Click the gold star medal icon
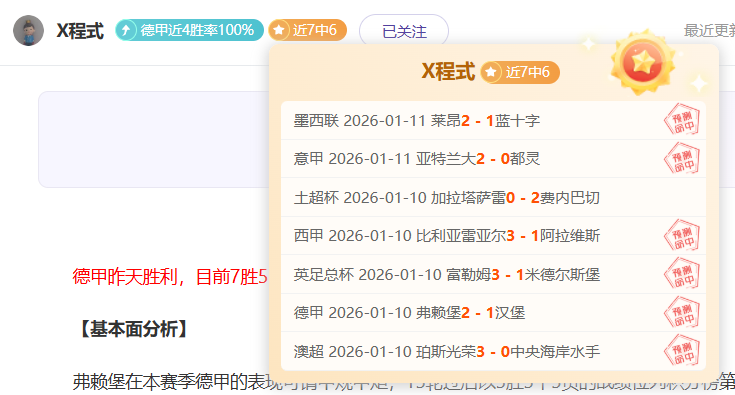Screen dimensions: 735x395 pyautogui.click(x=643, y=62)
